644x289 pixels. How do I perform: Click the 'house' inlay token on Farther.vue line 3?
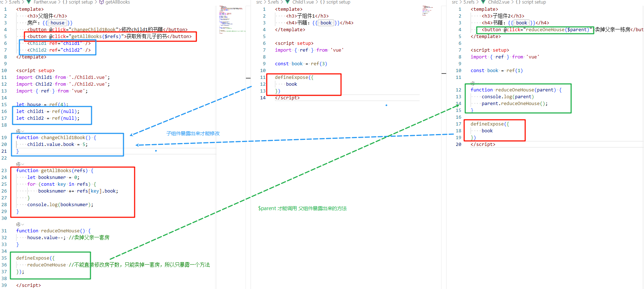(x=57, y=23)
